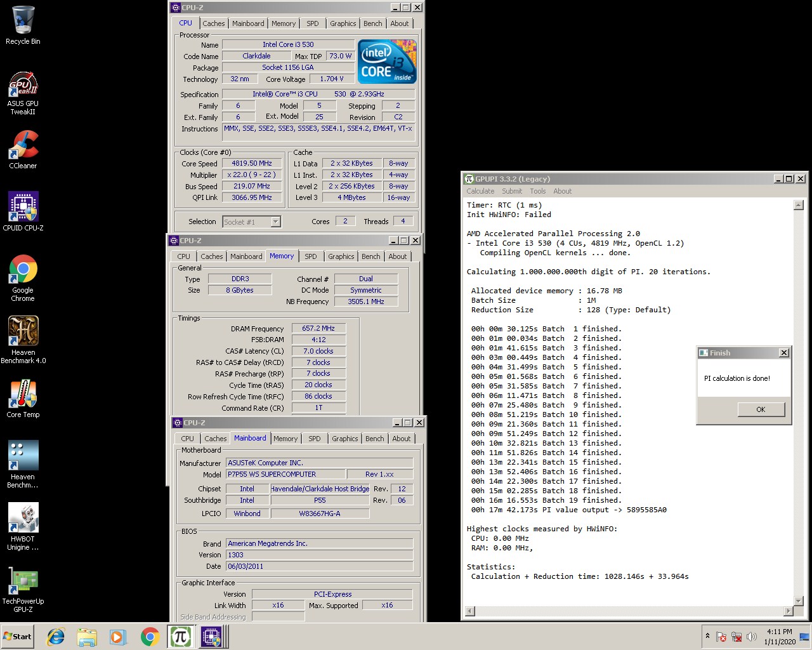Open SPD tab in the Memory CPU-Z window
Viewport: 812px width, 650px height.
311,256
